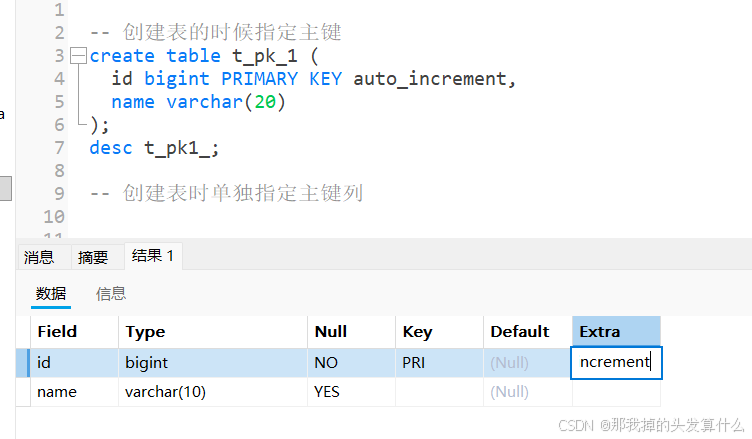Click the Extra cell being edited
Screen dimensions: 752x439
pyautogui.click(x=615, y=362)
